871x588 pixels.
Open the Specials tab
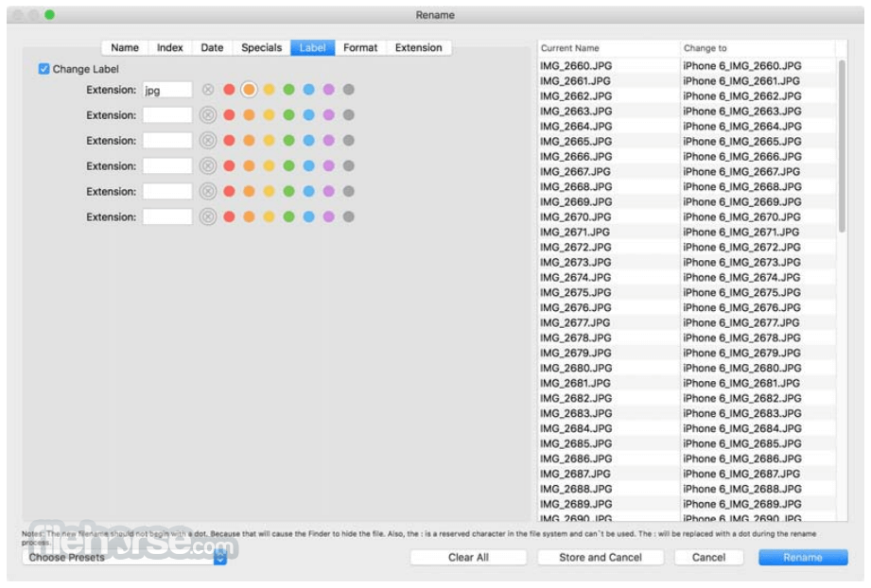[261, 48]
